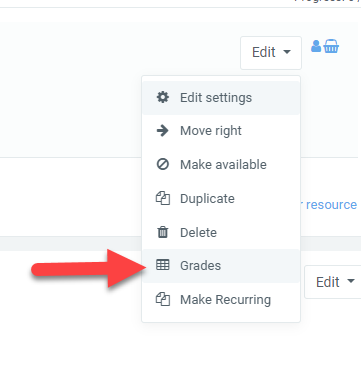The width and height of the screenshot is (361, 372).
Task: Click the table grid Grades icon
Action: [163, 265]
